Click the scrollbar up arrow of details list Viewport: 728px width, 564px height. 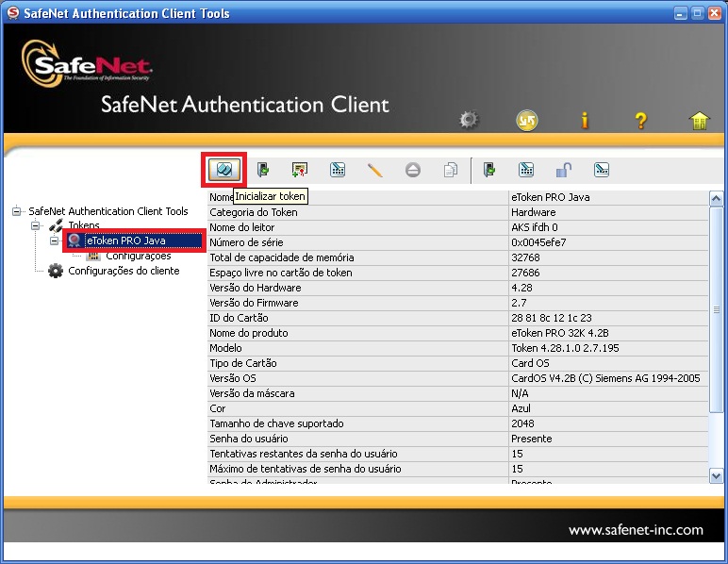pyautogui.click(x=716, y=199)
